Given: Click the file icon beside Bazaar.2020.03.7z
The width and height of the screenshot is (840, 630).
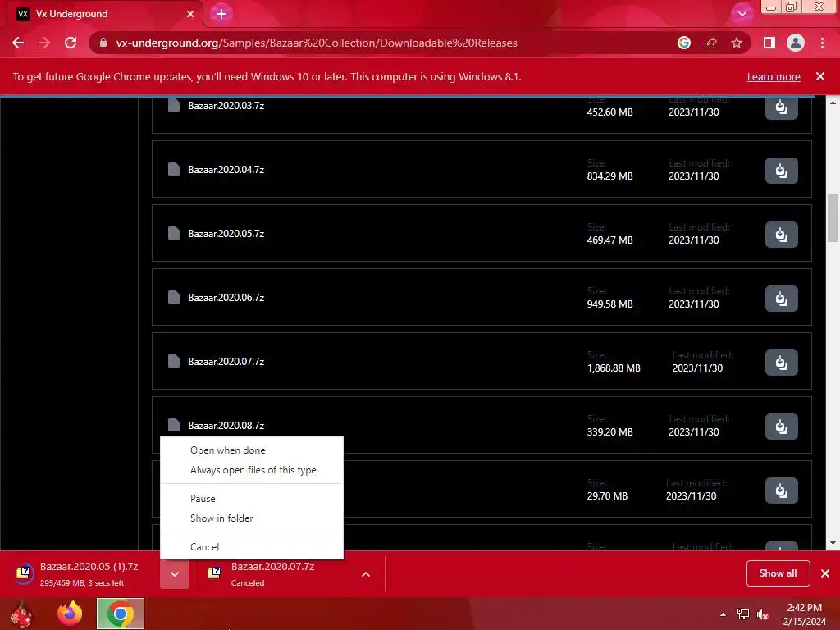Looking at the screenshot, I should tap(174, 105).
